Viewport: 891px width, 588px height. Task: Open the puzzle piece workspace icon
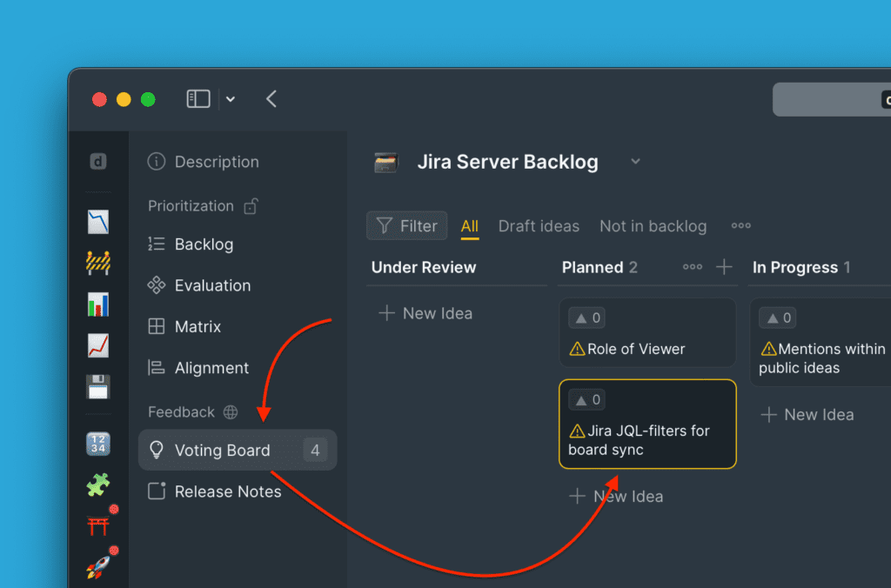point(98,484)
